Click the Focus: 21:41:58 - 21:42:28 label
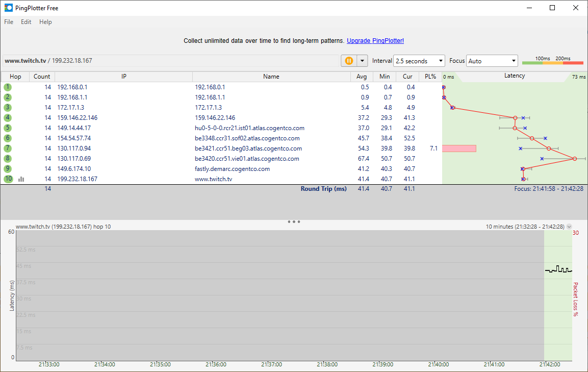Image resolution: width=588 pixels, height=372 pixels. pyautogui.click(x=549, y=189)
